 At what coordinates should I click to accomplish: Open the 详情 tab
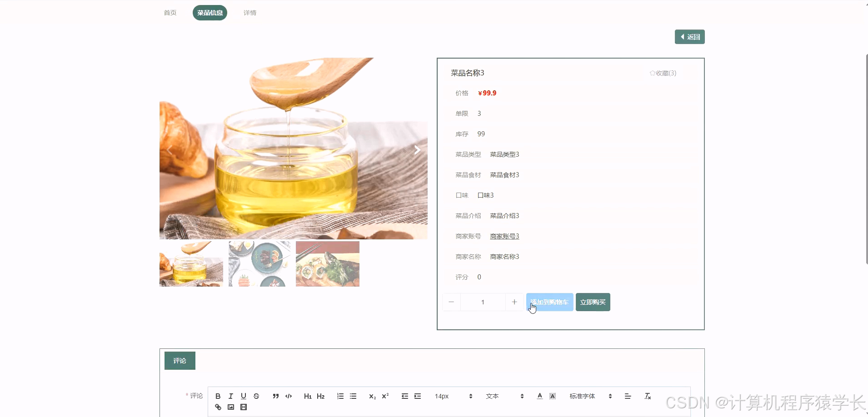pos(249,12)
